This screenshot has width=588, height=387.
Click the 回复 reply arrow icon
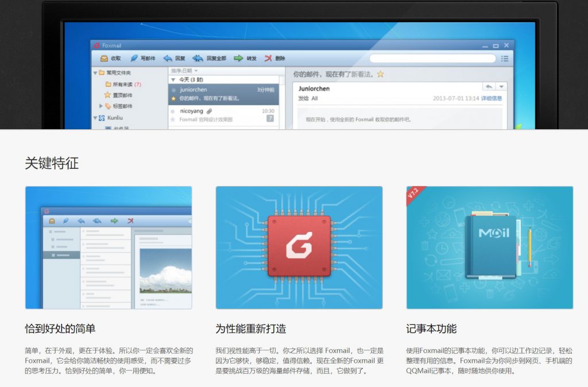click(168, 59)
